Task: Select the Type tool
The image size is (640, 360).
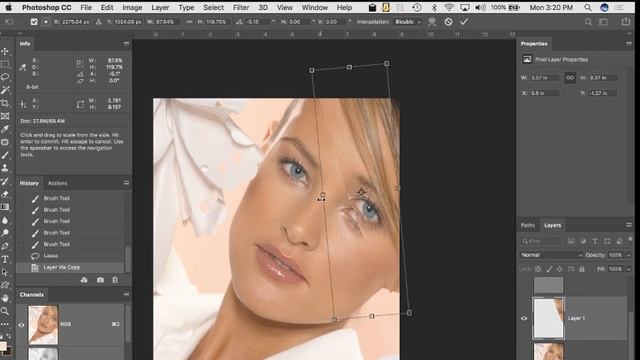Action: tap(5, 259)
